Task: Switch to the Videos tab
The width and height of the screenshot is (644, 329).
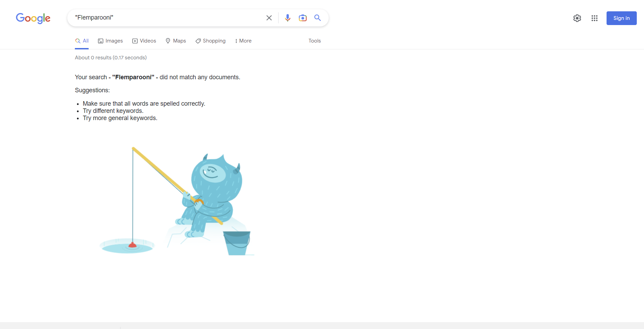Action: (x=144, y=41)
